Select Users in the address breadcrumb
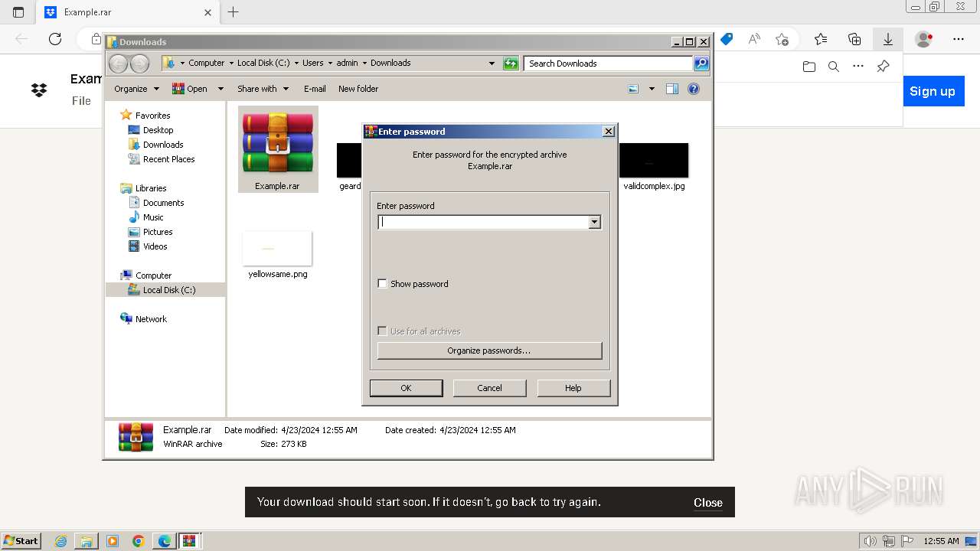The height and width of the screenshot is (551, 980). click(312, 63)
